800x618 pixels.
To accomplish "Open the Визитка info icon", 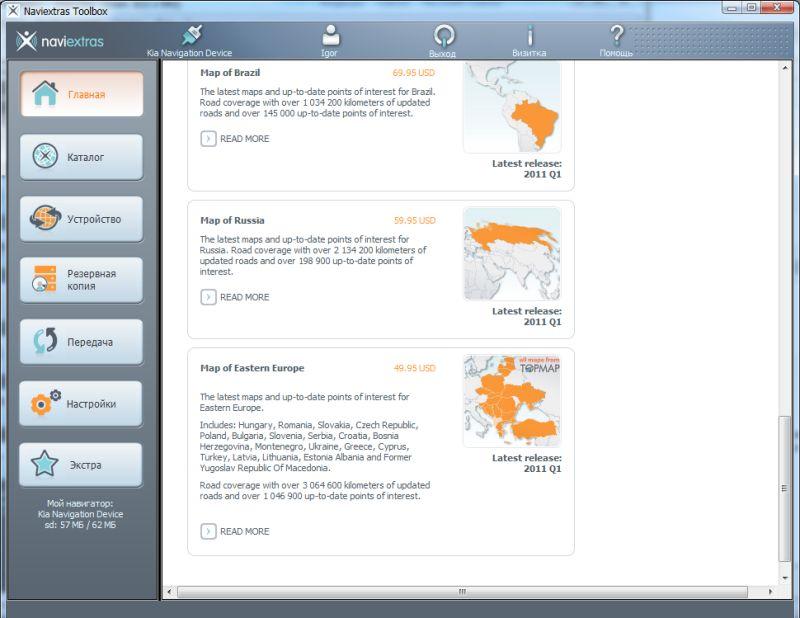I will pos(530,36).
